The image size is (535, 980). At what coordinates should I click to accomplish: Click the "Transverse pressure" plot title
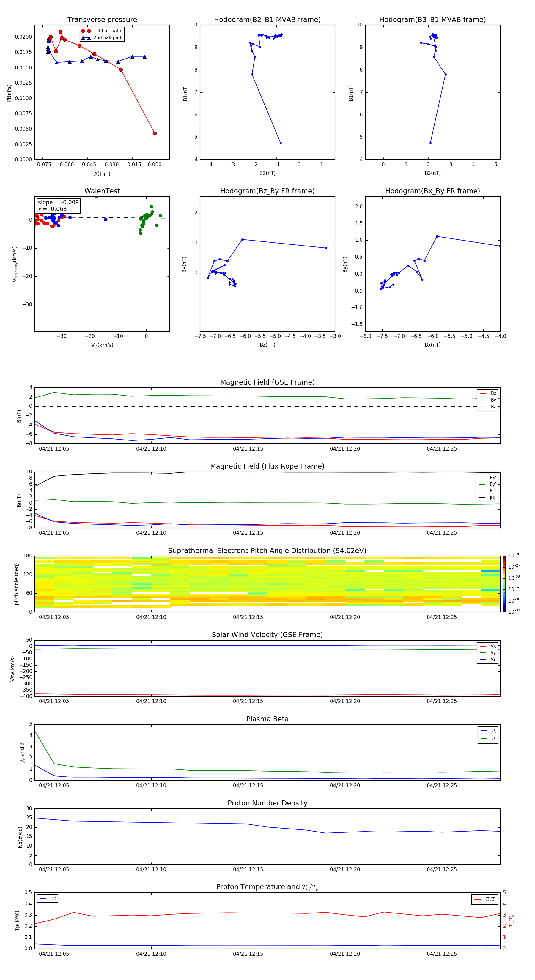coord(102,20)
